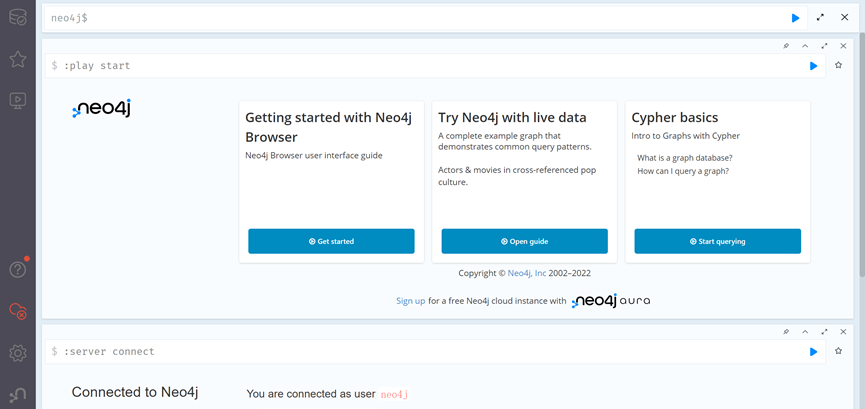The width and height of the screenshot is (865, 409).
Task: Follow the Sign up link
Action: pos(410,301)
